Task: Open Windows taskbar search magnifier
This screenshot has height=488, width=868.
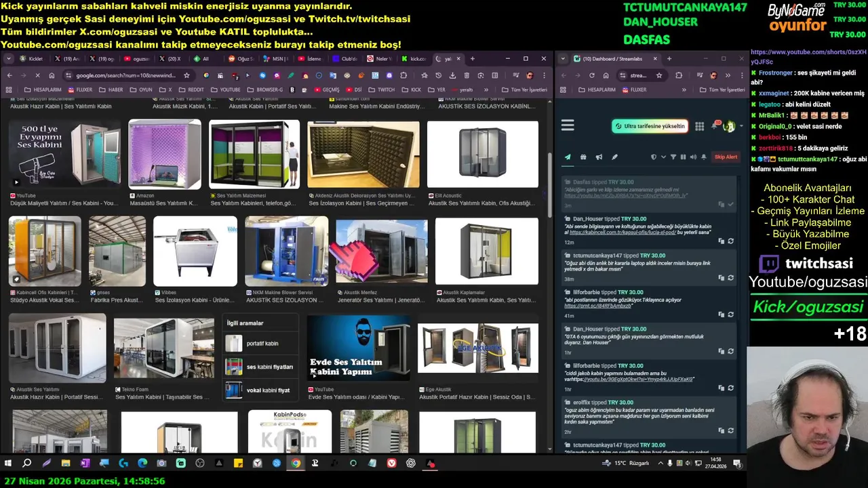Action: 27,464
